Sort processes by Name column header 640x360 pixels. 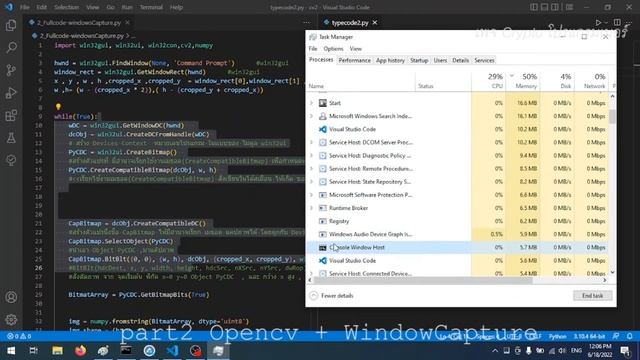click(360, 81)
